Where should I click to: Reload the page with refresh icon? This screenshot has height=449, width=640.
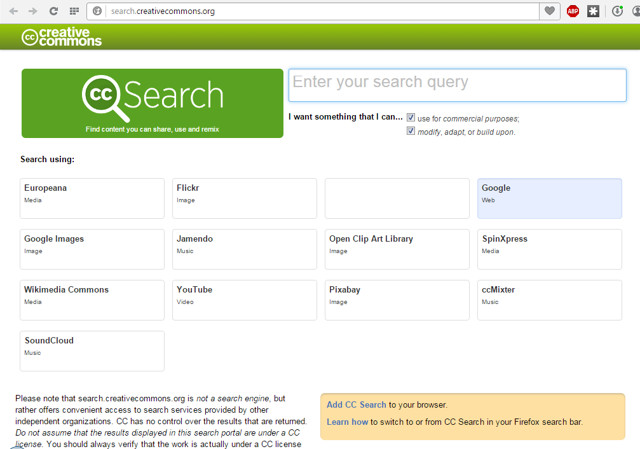[x=54, y=11]
